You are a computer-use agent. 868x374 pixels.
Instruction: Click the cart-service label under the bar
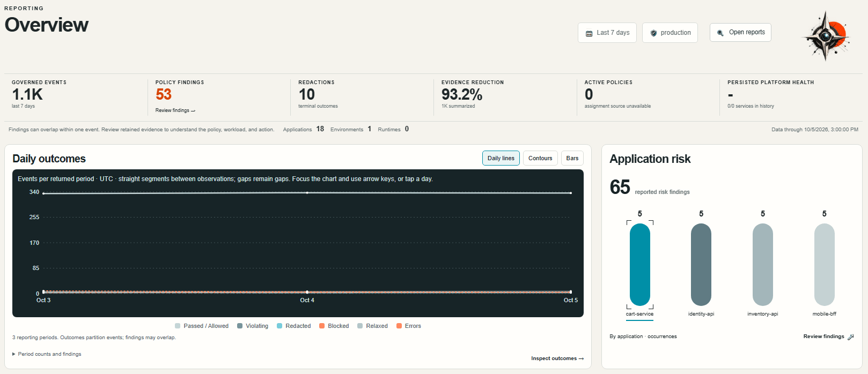(639, 314)
